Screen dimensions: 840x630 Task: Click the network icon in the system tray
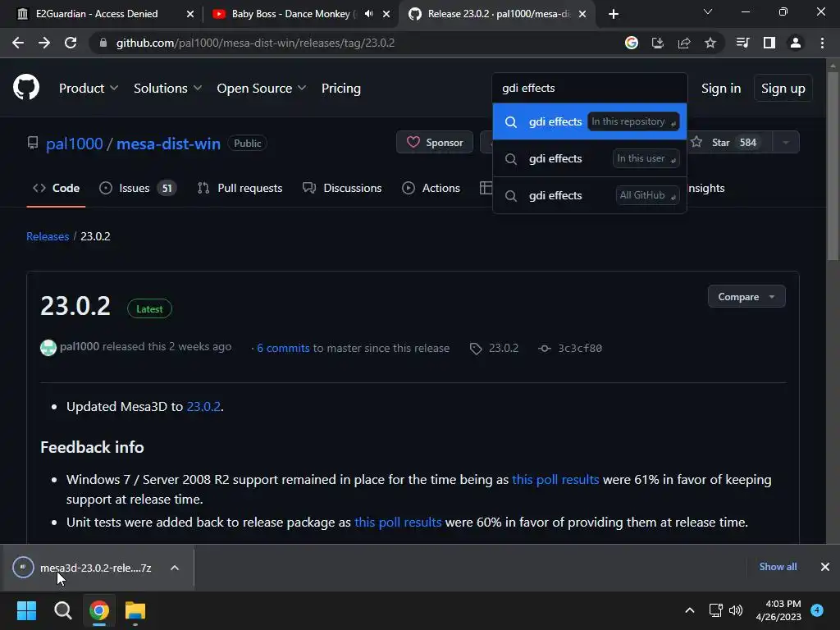715,610
